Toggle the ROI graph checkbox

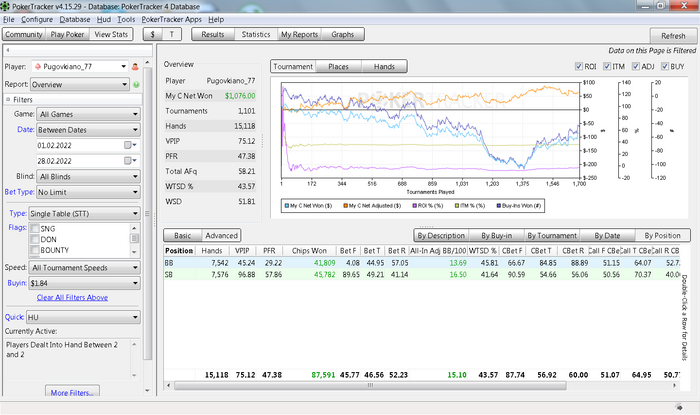point(579,66)
